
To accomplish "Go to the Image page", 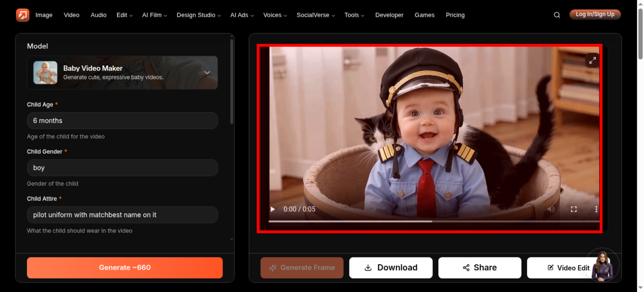I will click(x=44, y=15).
